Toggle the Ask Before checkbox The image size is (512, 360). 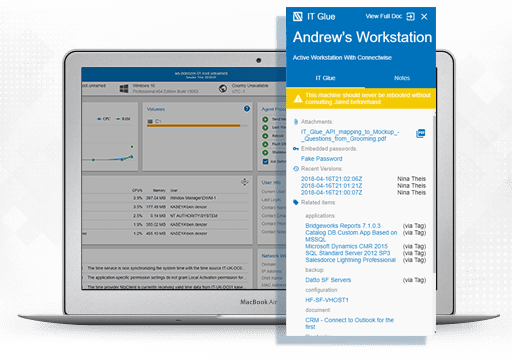[x=265, y=161]
